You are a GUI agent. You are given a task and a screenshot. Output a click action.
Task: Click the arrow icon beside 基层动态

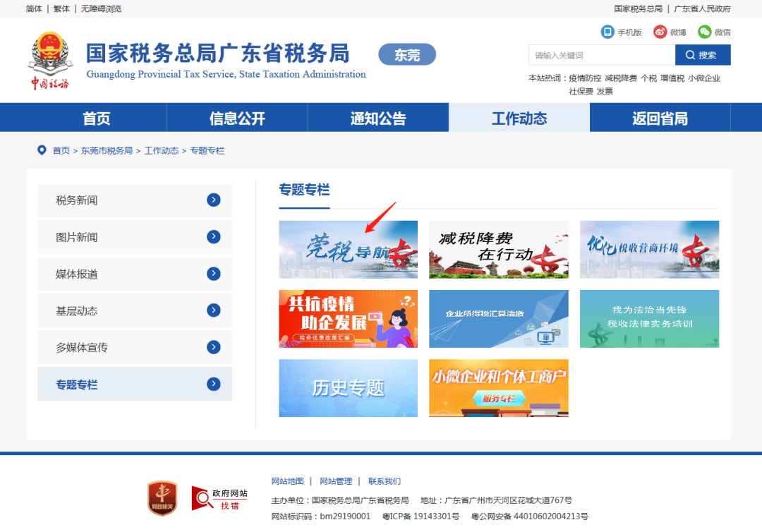tap(213, 310)
